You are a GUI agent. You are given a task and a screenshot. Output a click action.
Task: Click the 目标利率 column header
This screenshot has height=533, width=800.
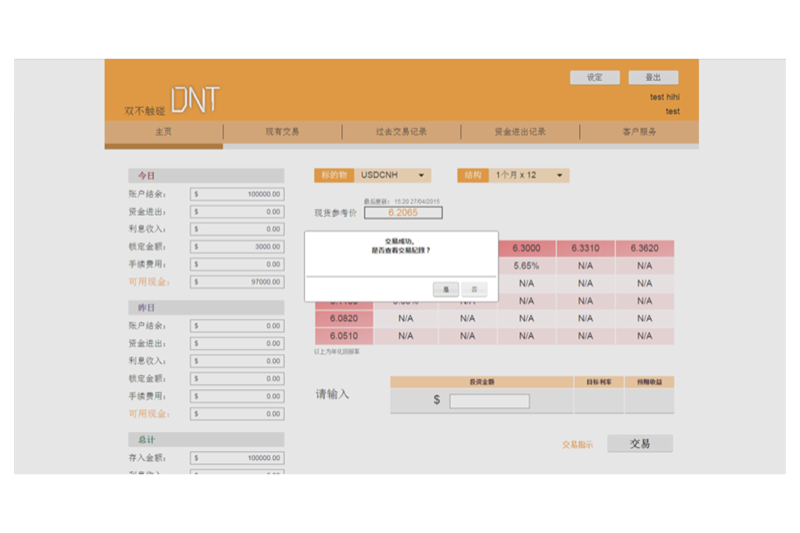(599, 382)
